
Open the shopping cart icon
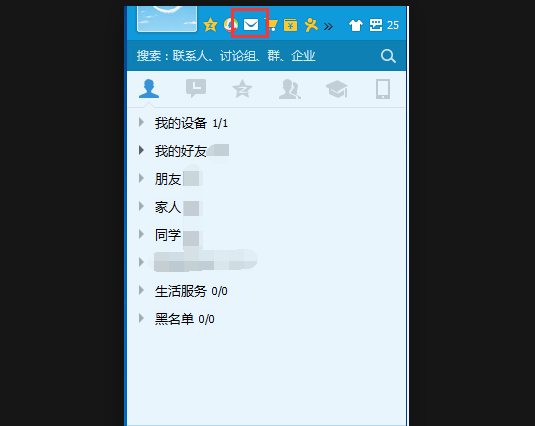273,25
